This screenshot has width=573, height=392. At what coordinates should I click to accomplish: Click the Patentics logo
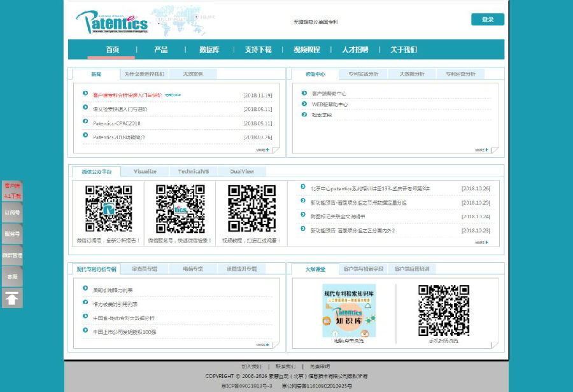[x=111, y=22]
